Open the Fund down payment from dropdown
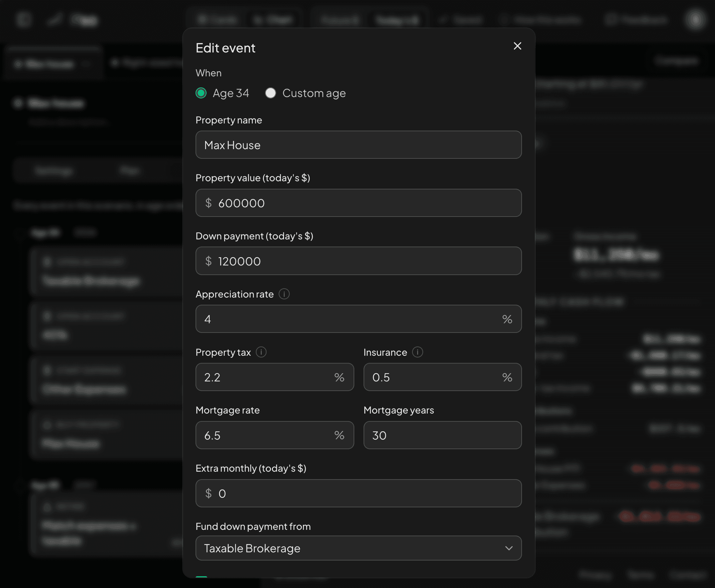Screen dimensions: 715x588 tap(359, 548)
